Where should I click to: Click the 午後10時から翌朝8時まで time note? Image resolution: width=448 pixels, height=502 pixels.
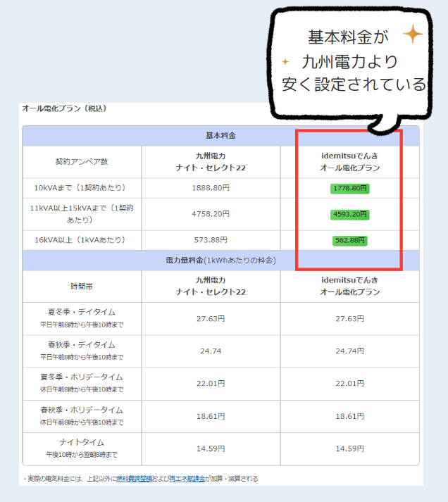pyautogui.click(x=82, y=455)
